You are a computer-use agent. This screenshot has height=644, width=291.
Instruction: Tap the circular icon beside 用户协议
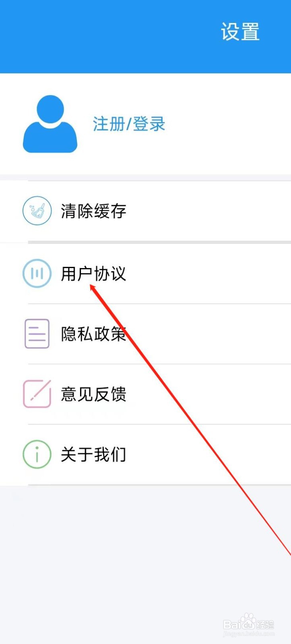tap(37, 273)
